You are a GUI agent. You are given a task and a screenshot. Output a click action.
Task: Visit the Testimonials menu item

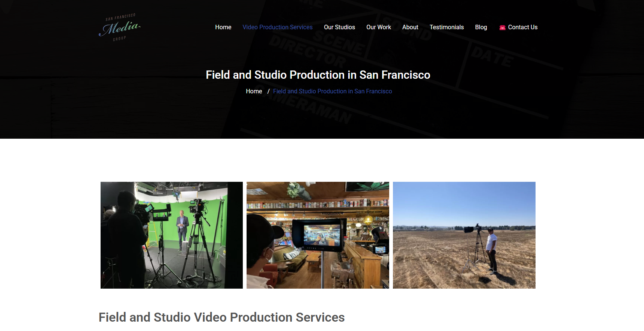[447, 27]
